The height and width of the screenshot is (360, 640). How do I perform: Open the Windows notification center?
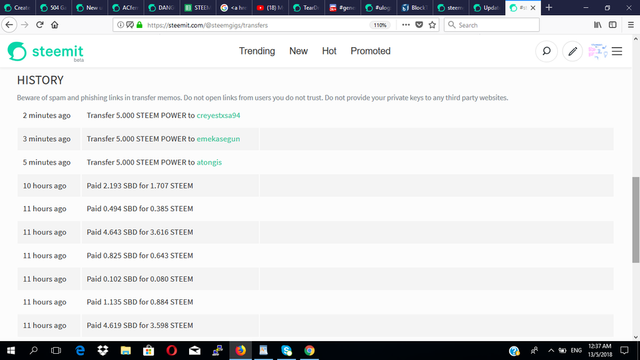tap(624, 351)
